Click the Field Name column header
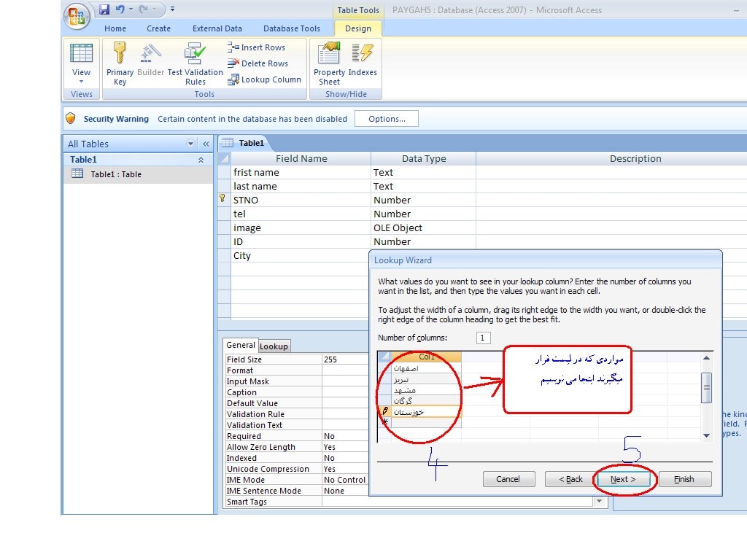 point(301,158)
